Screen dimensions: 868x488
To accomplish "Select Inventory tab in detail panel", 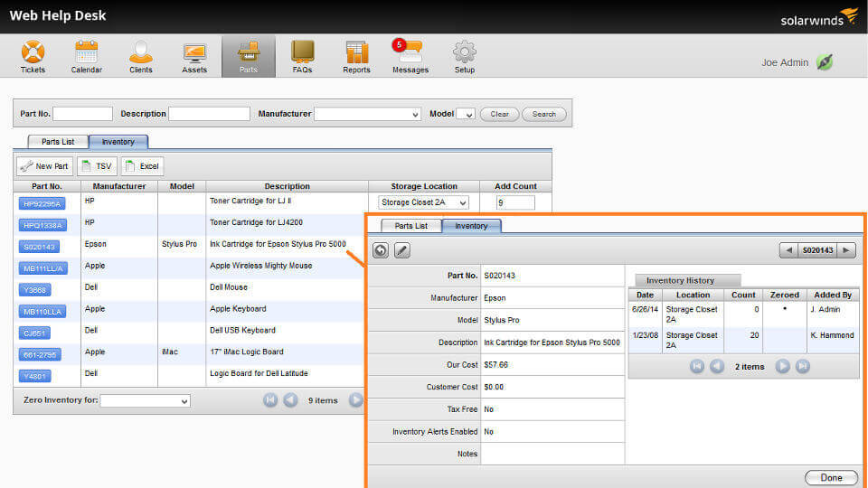I will point(472,226).
